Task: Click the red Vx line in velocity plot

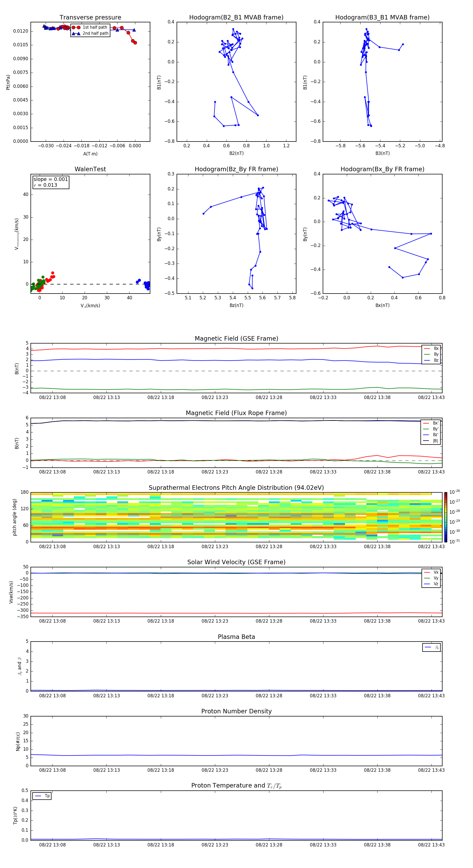Action: 236,613
